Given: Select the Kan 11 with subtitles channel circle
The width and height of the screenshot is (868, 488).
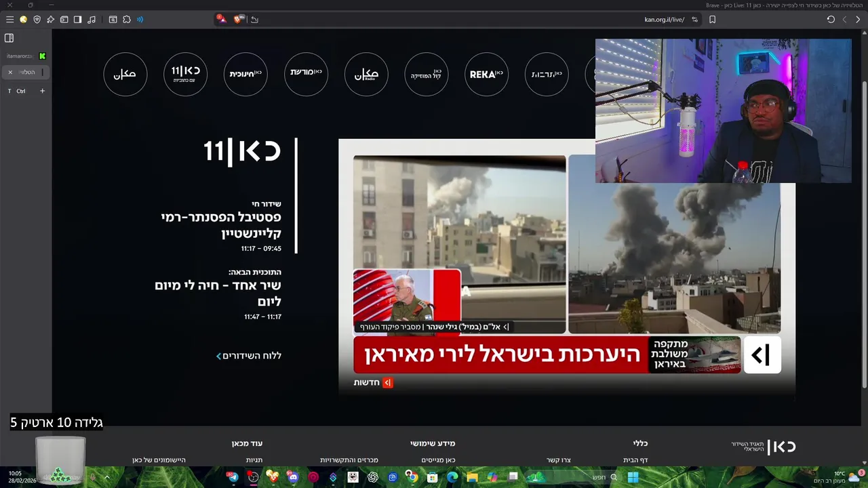Looking at the screenshot, I should 185,74.
